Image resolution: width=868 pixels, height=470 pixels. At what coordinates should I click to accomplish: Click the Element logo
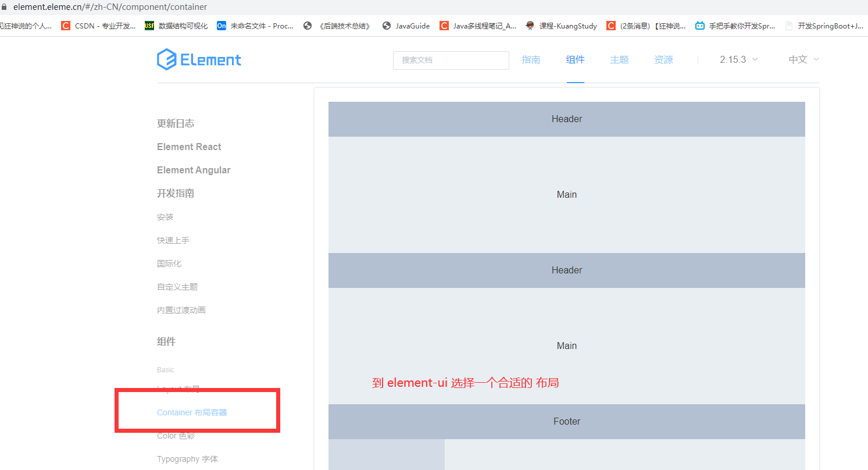pos(199,59)
